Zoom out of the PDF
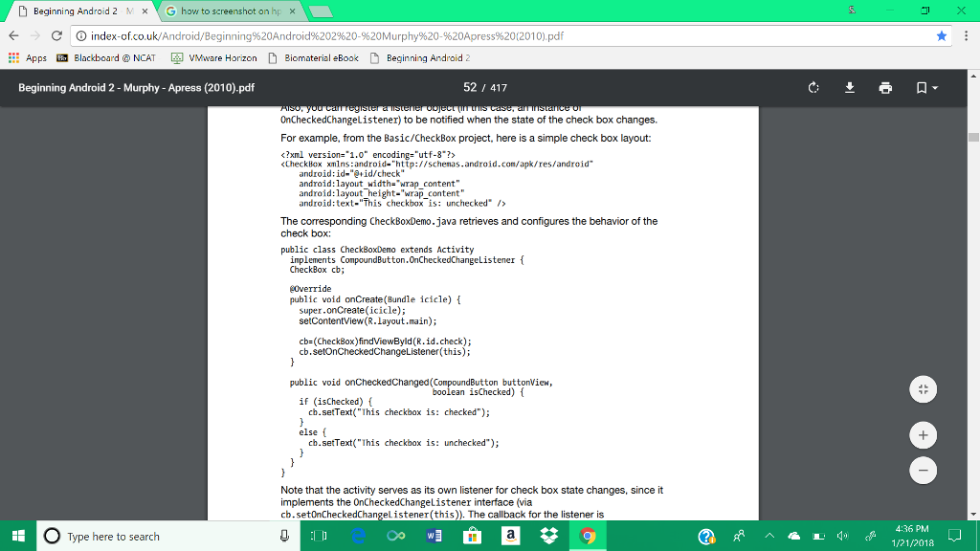This screenshot has height=551, width=980. (923, 470)
